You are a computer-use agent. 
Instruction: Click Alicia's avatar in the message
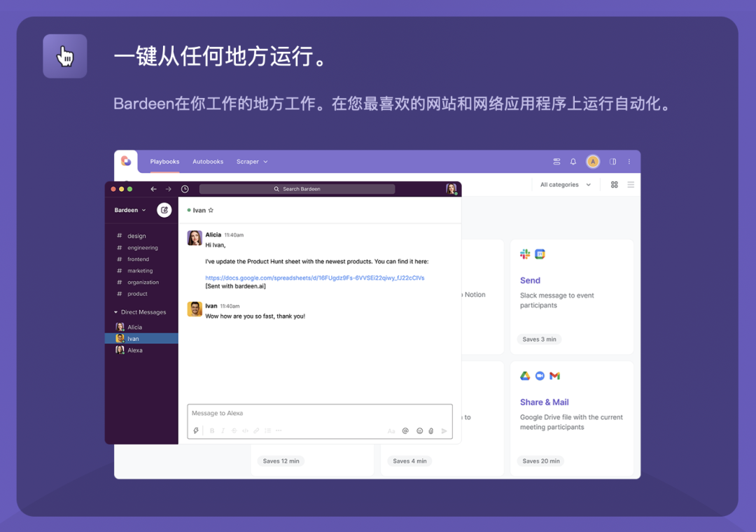(x=195, y=238)
